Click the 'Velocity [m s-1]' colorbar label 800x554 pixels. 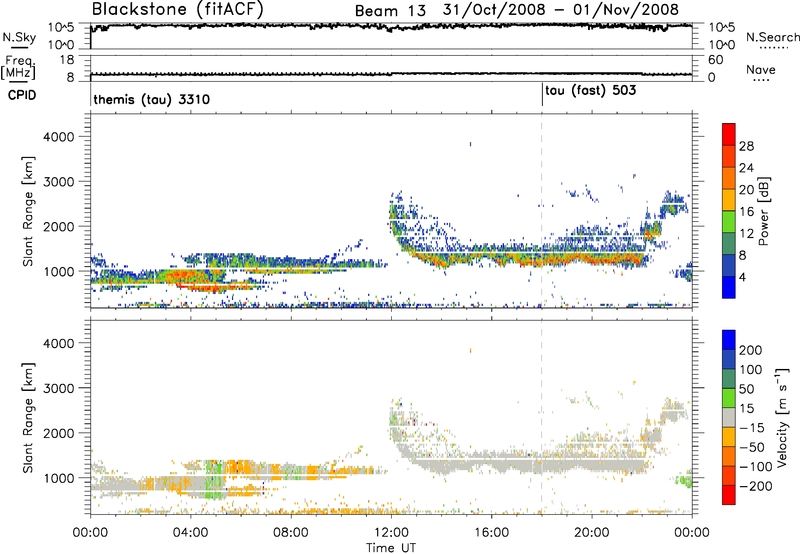[x=782, y=417]
